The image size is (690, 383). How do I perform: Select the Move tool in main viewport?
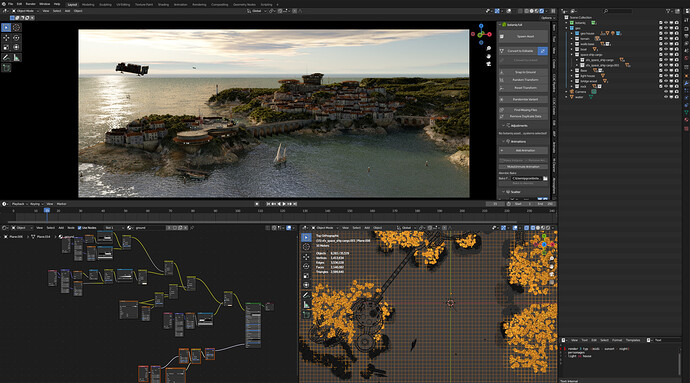(x=6, y=38)
